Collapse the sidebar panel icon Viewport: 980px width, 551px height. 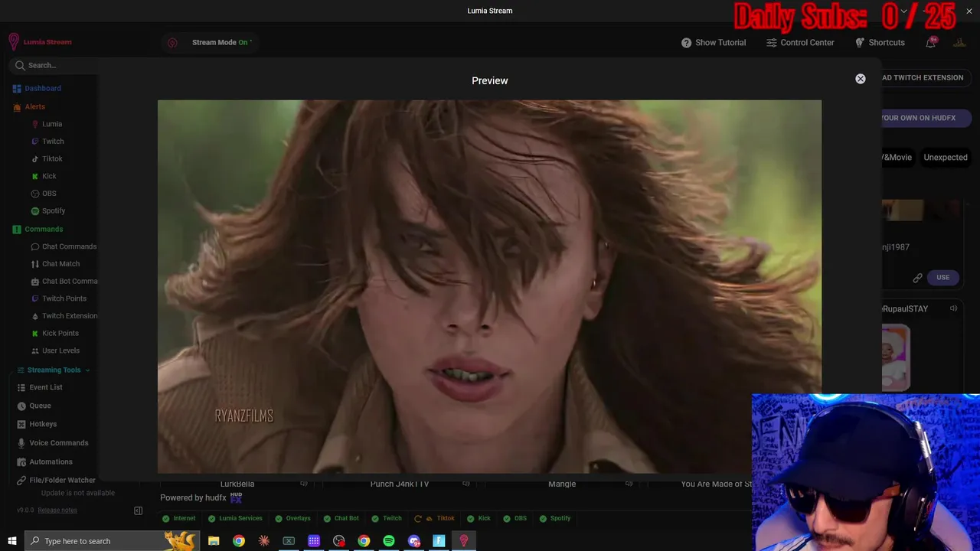click(x=139, y=510)
